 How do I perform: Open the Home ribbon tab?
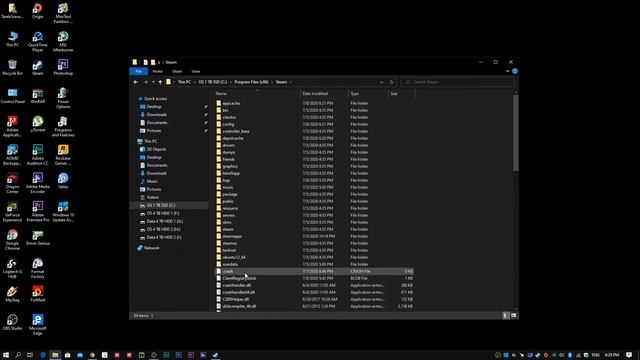(x=158, y=71)
